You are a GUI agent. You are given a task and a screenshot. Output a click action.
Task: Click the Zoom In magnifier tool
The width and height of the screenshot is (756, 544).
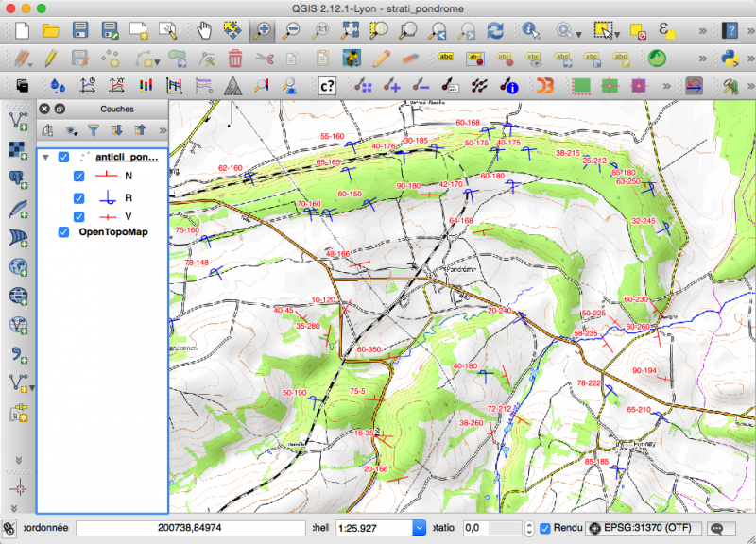pyautogui.click(x=262, y=30)
